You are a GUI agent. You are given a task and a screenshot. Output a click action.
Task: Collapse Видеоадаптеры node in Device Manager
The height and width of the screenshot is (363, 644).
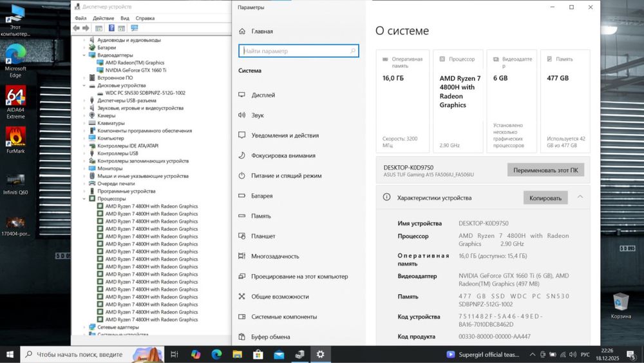[84, 55]
